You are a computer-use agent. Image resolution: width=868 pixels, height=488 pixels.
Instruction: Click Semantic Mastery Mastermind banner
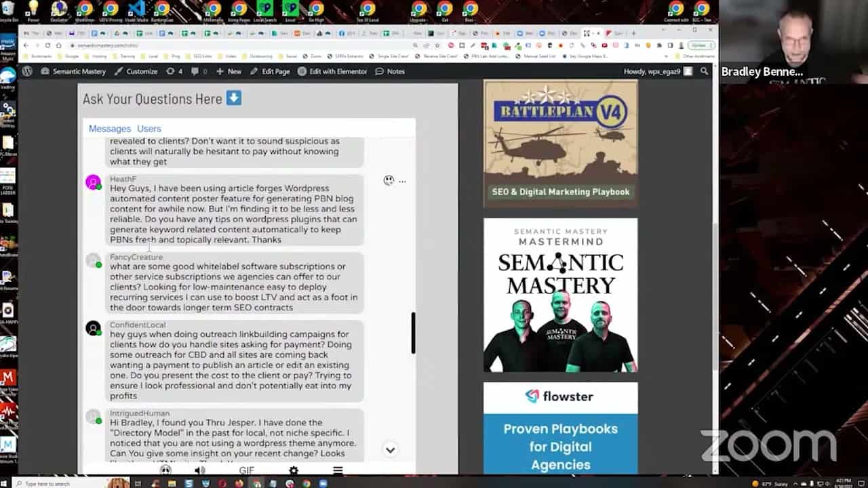point(560,295)
